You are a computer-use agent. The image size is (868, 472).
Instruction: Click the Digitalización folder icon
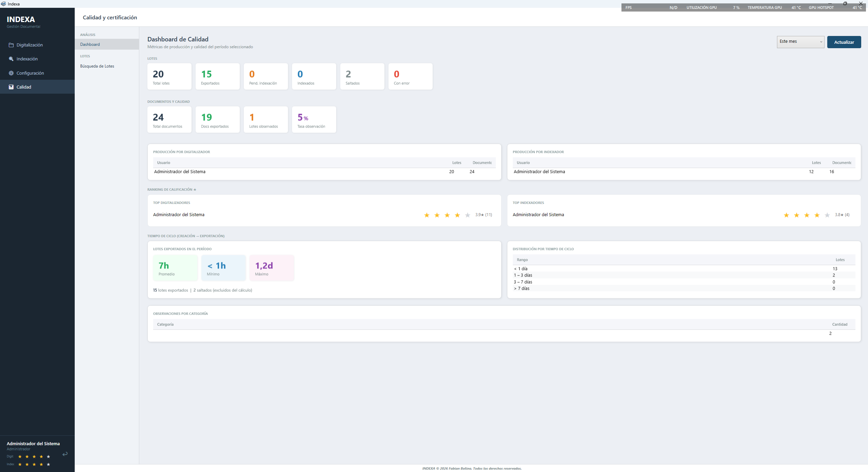coord(11,45)
